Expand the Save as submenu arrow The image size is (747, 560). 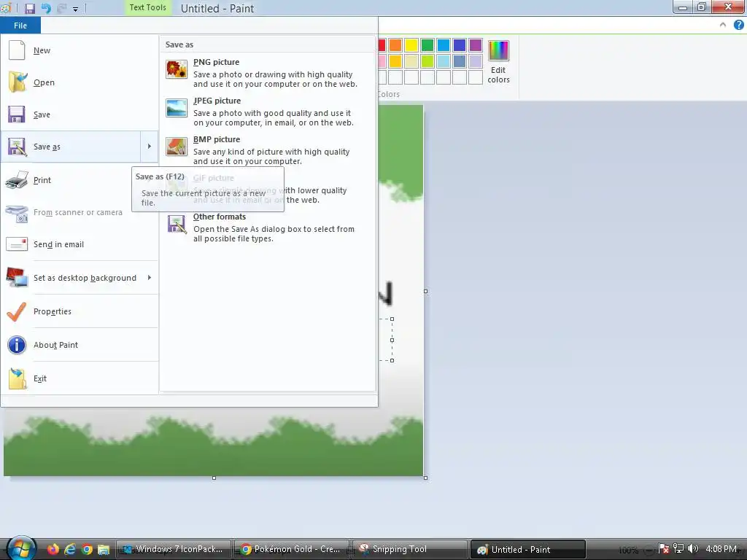point(149,146)
